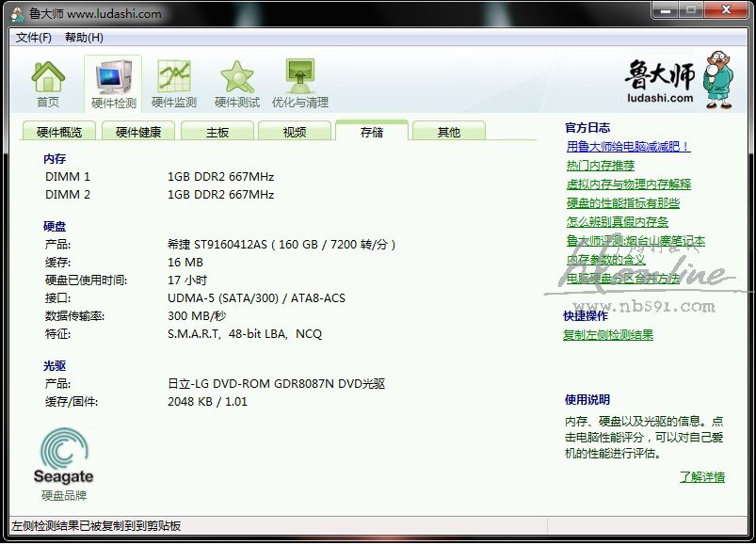The image size is (756, 545).
Task: Click the 缓存/固件 label
Action: click(72, 401)
